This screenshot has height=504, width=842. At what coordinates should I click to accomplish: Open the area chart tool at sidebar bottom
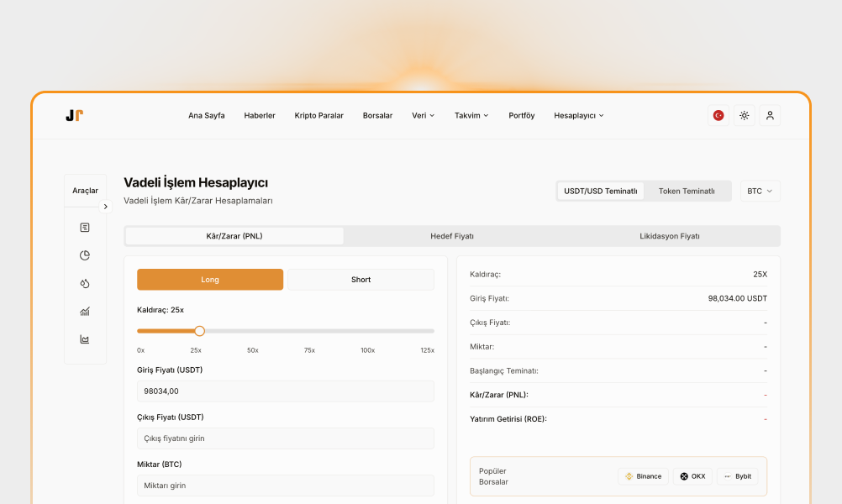coord(85,339)
